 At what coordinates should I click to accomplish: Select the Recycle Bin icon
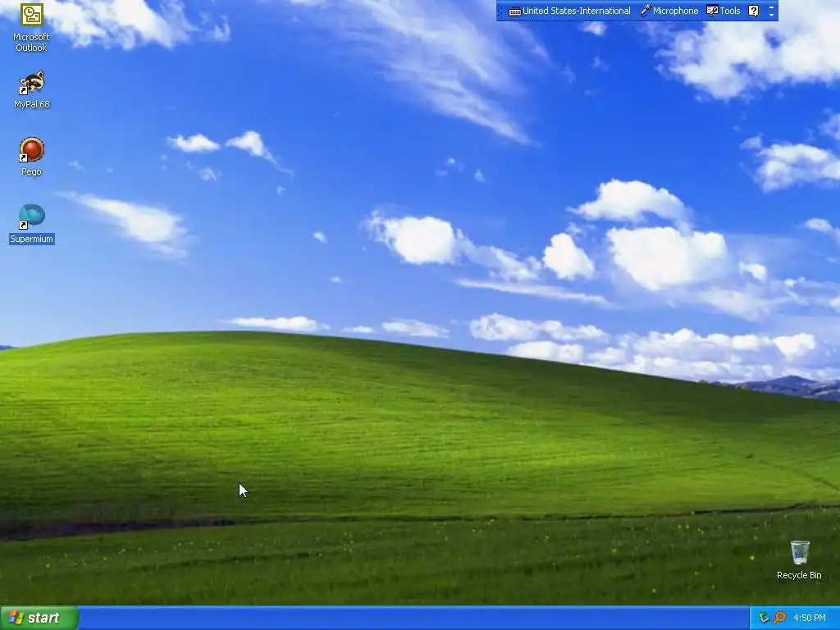tap(799, 559)
